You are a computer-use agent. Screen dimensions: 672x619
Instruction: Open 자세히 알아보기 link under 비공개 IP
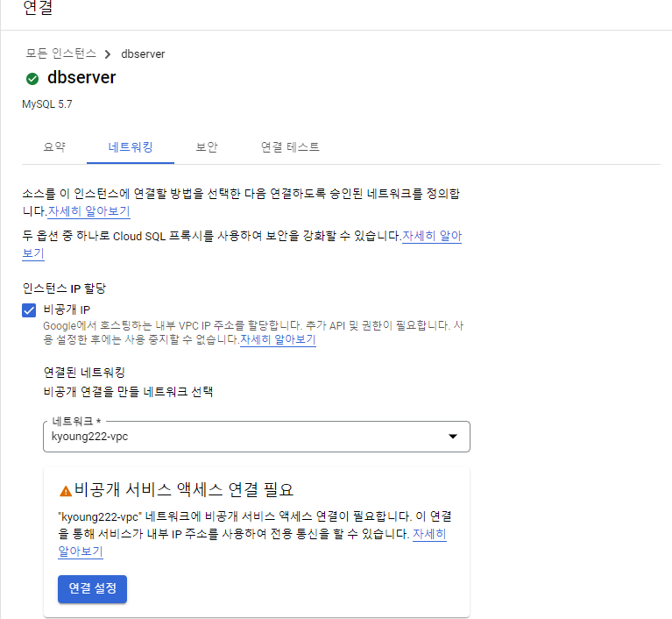[x=278, y=339]
